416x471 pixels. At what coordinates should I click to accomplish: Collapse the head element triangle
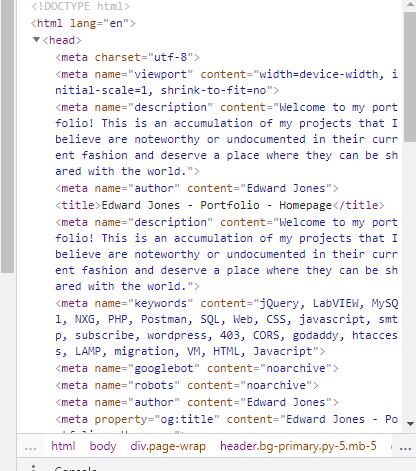point(36,40)
